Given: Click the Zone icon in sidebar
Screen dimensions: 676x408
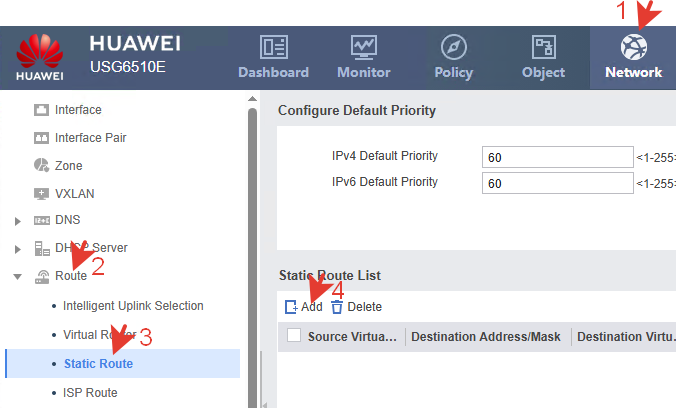Looking at the screenshot, I should [x=42, y=165].
